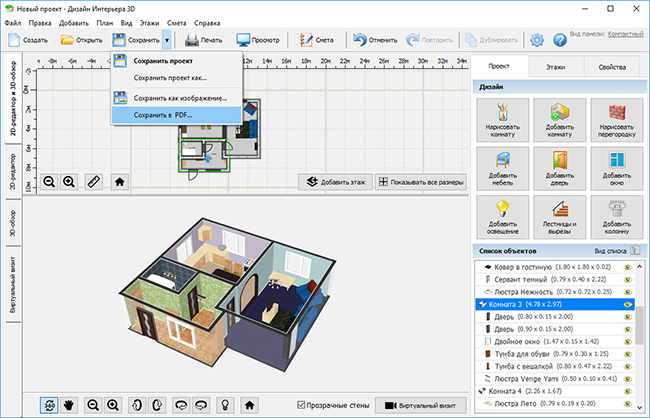The width and height of the screenshot is (650, 418).
Task: Open the Этажи panel tab
Action: point(555,67)
